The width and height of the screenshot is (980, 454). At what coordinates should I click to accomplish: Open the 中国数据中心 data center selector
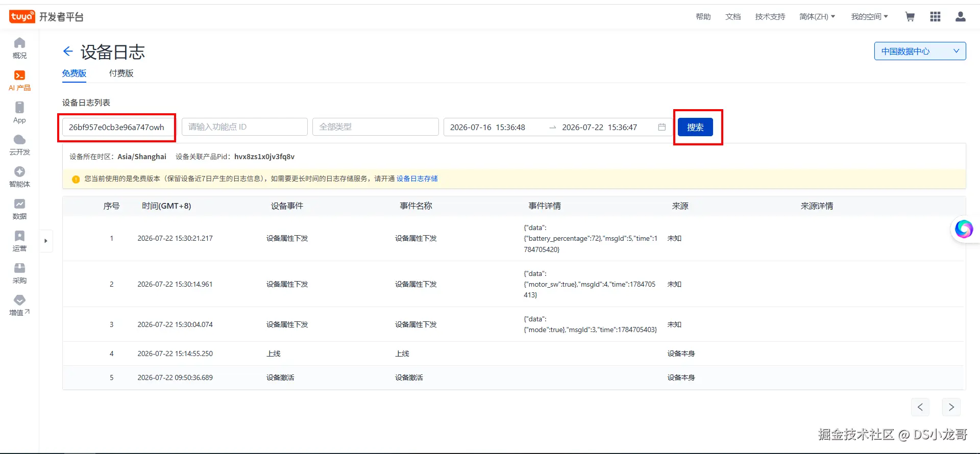(x=920, y=51)
